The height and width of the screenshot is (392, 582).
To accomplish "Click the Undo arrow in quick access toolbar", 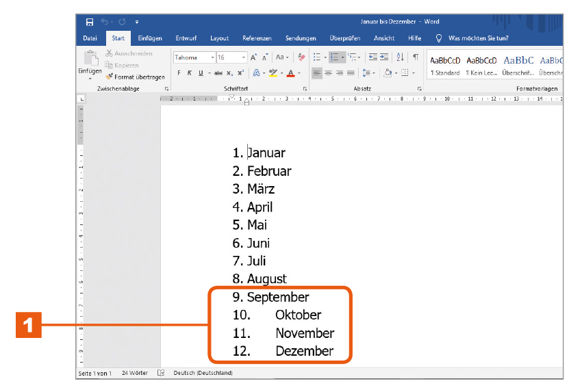I will 105,22.
